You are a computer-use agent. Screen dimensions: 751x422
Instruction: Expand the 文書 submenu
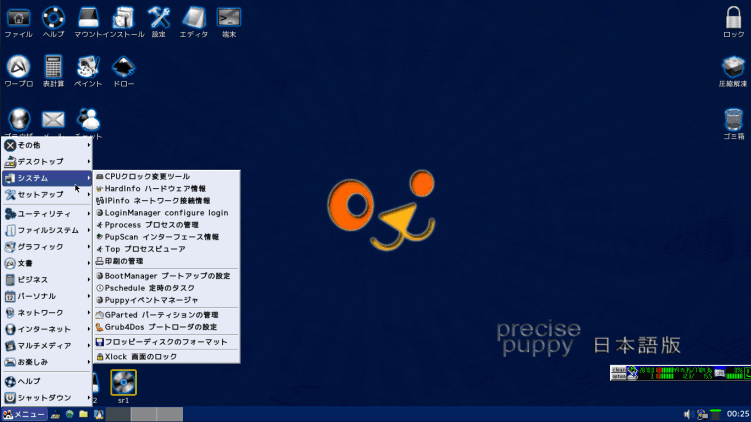tap(47, 263)
